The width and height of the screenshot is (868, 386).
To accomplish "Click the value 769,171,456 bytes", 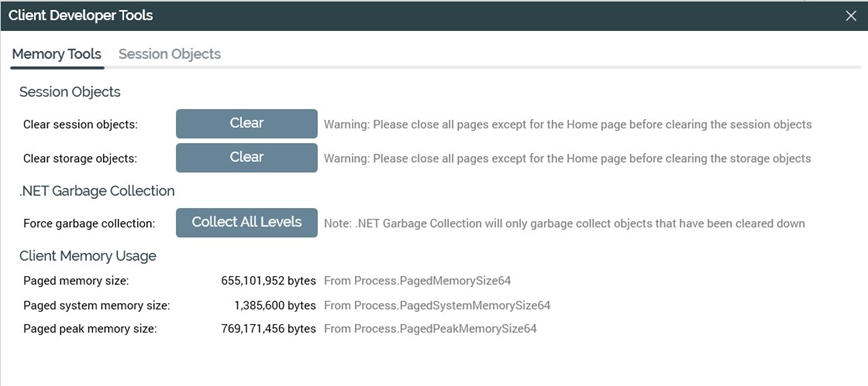I will pyautogui.click(x=268, y=329).
